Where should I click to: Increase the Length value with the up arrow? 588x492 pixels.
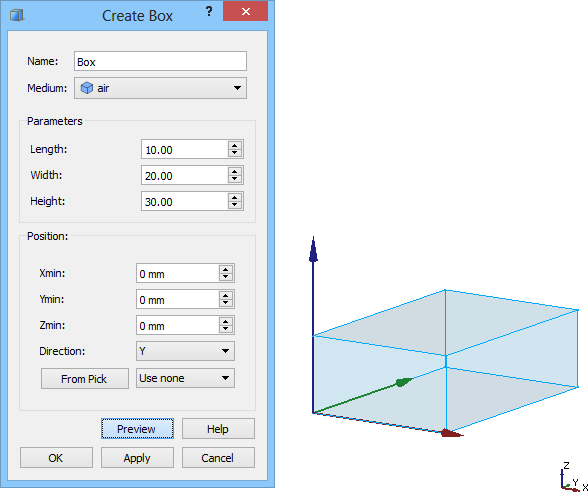click(x=235, y=146)
